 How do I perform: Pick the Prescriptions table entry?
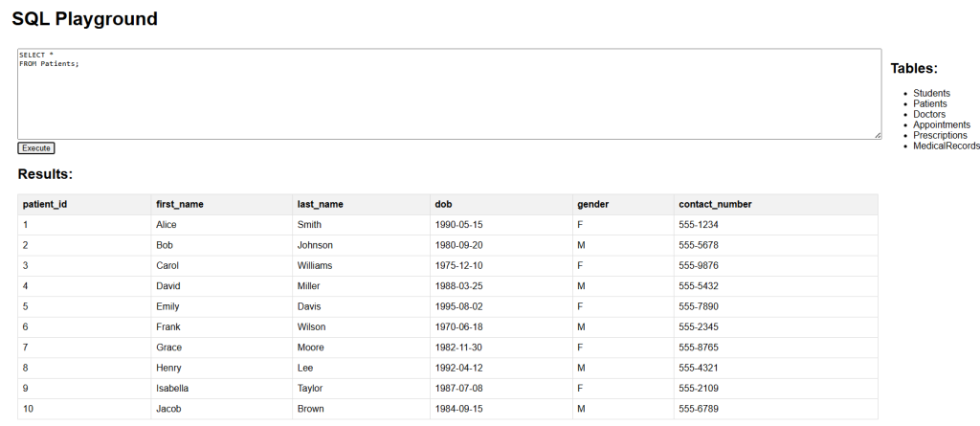point(940,135)
